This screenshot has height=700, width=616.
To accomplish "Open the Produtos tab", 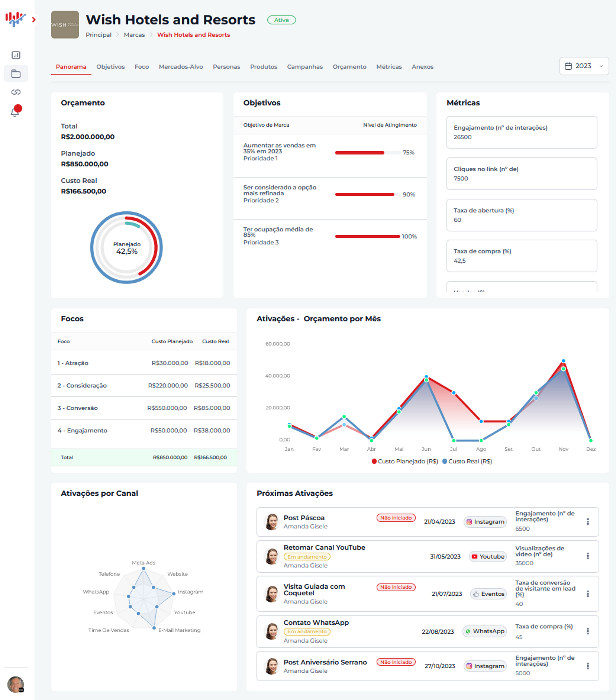I will [264, 67].
